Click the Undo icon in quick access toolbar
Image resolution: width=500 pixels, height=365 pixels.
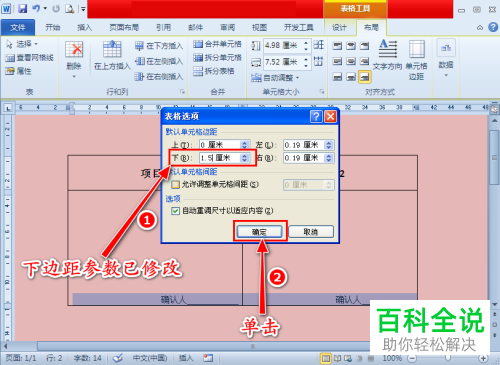[x=36, y=8]
